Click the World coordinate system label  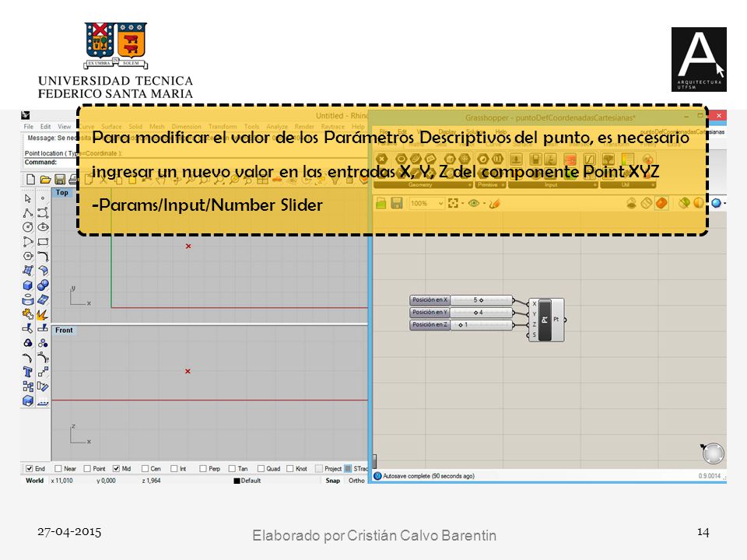pyautogui.click(x=34, y=481)
